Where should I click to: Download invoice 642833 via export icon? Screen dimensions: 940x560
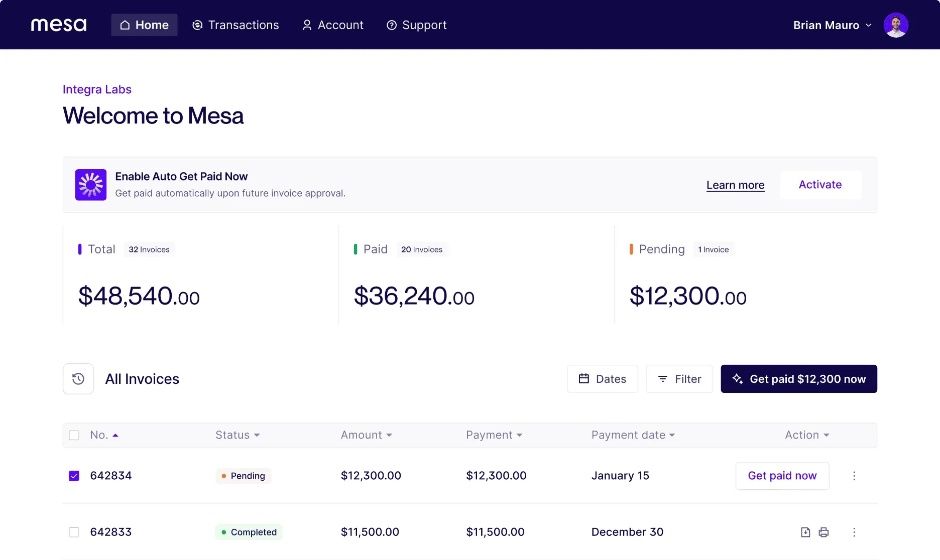[x=805, y=532]
